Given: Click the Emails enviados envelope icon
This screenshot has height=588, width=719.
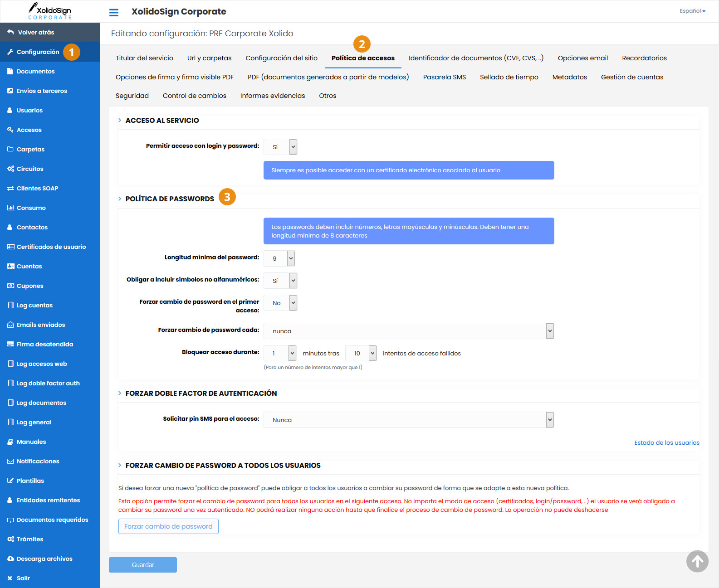Looking at the screenshot, I should coord(10,325).
